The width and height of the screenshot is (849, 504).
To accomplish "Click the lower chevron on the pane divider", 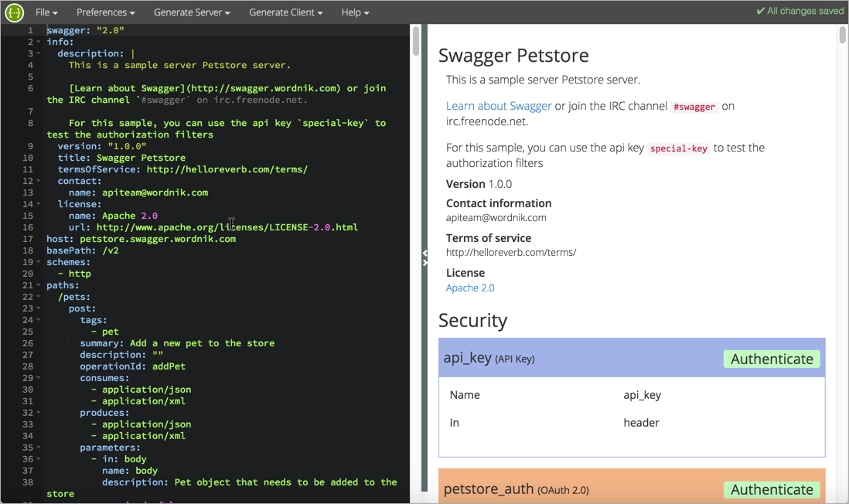I will point(424,262).
